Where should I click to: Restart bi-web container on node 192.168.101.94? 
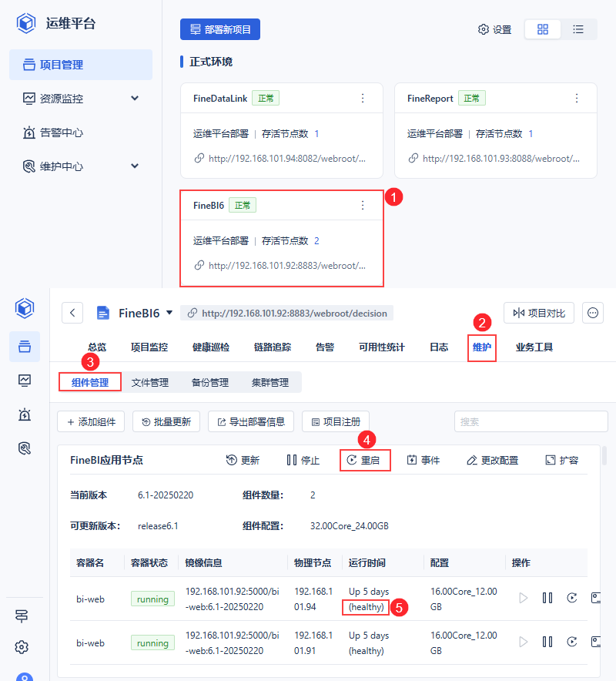click(571, 598)
